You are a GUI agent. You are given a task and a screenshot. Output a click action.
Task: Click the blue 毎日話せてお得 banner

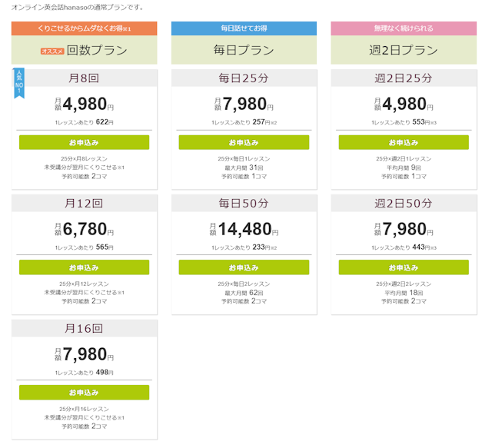(244, 28)
